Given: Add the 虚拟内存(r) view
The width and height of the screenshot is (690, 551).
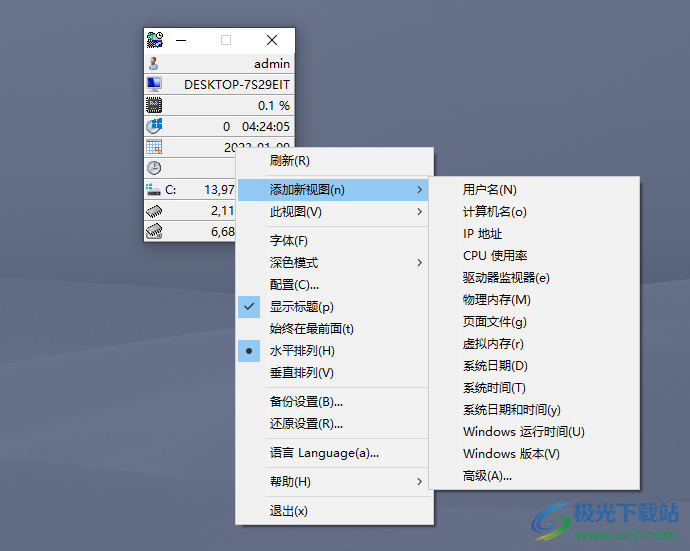Looking at the screenshot, I should [534, 344].
